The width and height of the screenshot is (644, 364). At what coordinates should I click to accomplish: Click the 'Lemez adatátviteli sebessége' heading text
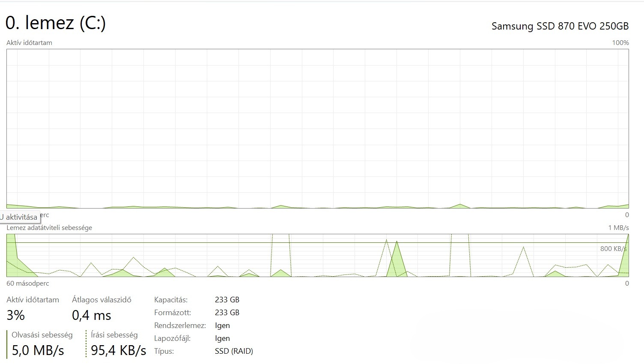point(49,228)
